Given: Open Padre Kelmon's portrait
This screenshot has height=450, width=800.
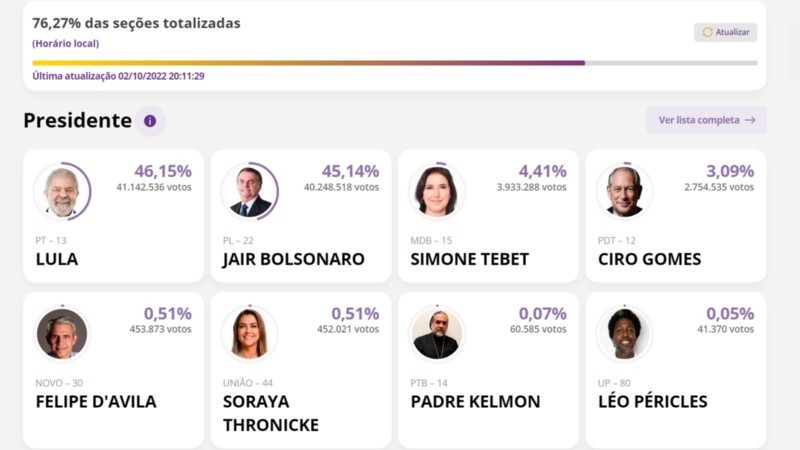Looking at the screenshot, I should [x=436, y=334].
